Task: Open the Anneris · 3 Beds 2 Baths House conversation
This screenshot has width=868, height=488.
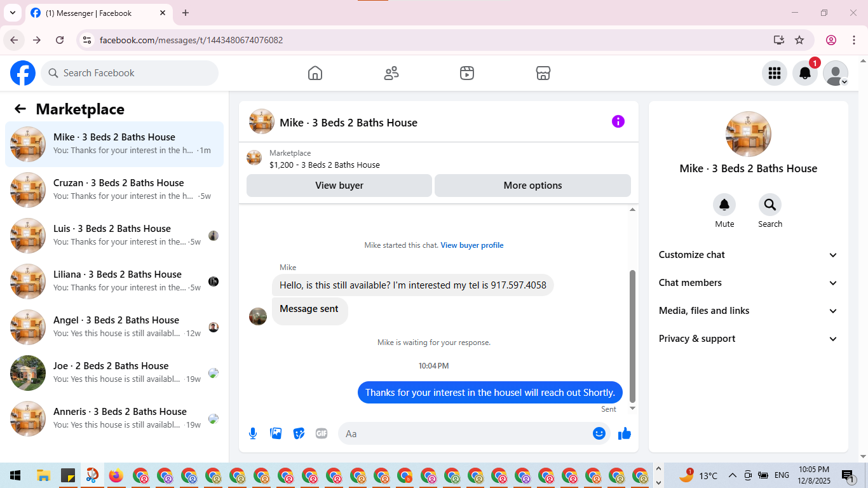Action: pos(114,419)
